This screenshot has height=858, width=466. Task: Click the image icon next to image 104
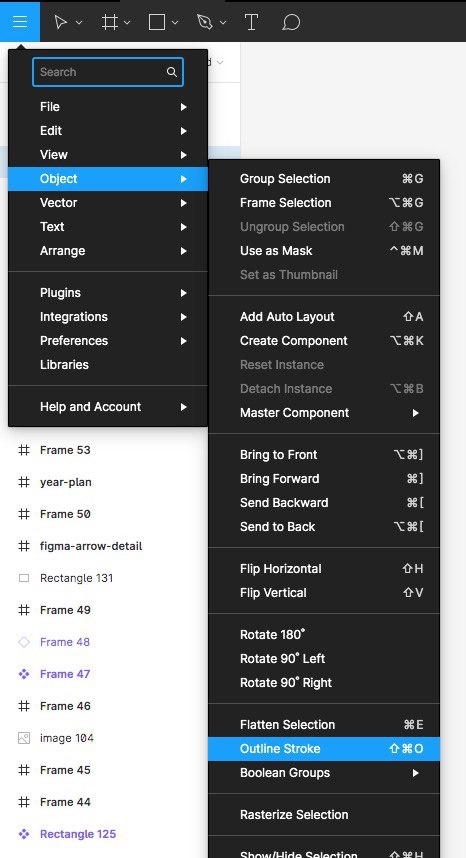[x=24, y=738]
